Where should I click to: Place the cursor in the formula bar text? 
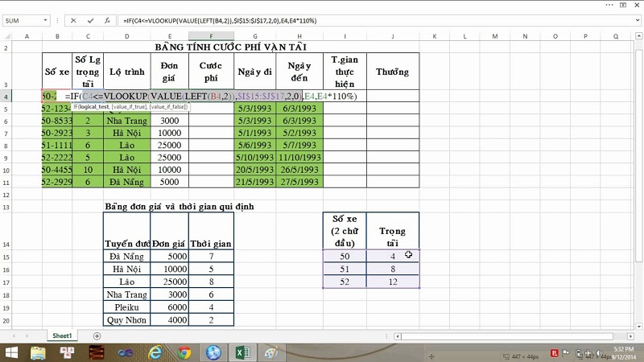click(x=376, y=21)
